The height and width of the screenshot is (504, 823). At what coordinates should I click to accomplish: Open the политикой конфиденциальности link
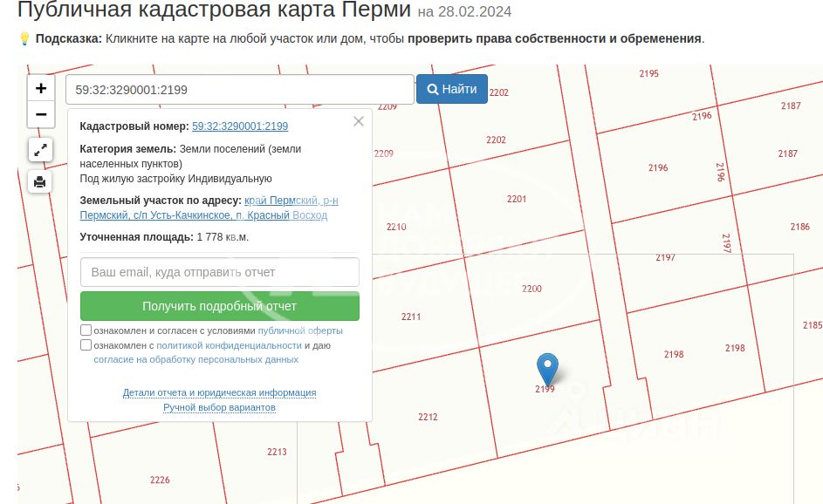point(229,345)
